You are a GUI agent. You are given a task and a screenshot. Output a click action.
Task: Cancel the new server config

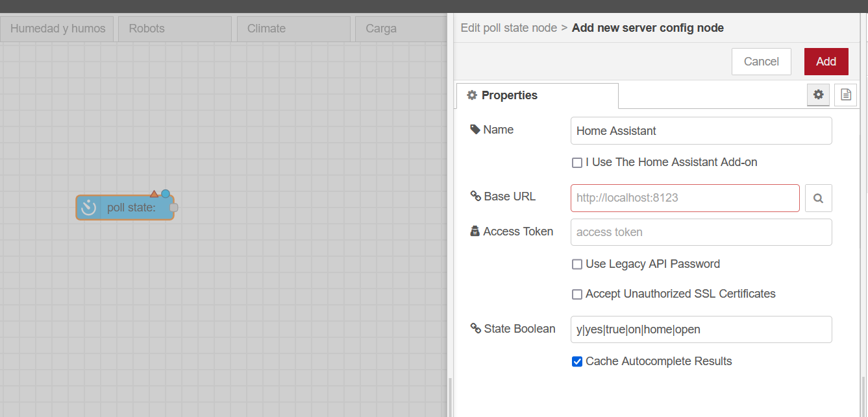[x=761, y=62]
